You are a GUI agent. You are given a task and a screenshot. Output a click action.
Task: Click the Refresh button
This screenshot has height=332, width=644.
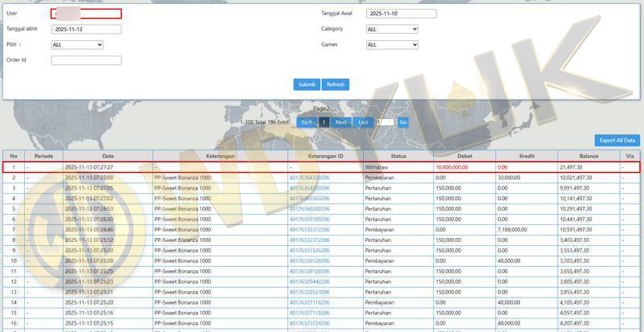pos(335,84)
